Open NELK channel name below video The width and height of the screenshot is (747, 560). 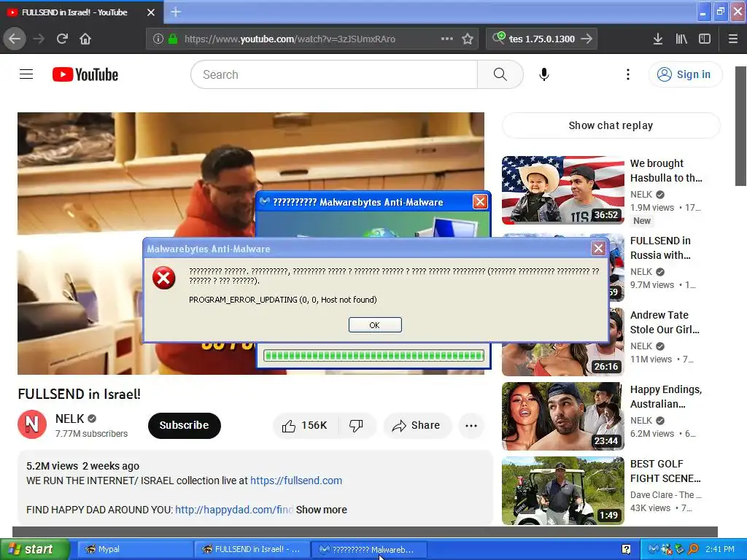click(x=69, y=419)
